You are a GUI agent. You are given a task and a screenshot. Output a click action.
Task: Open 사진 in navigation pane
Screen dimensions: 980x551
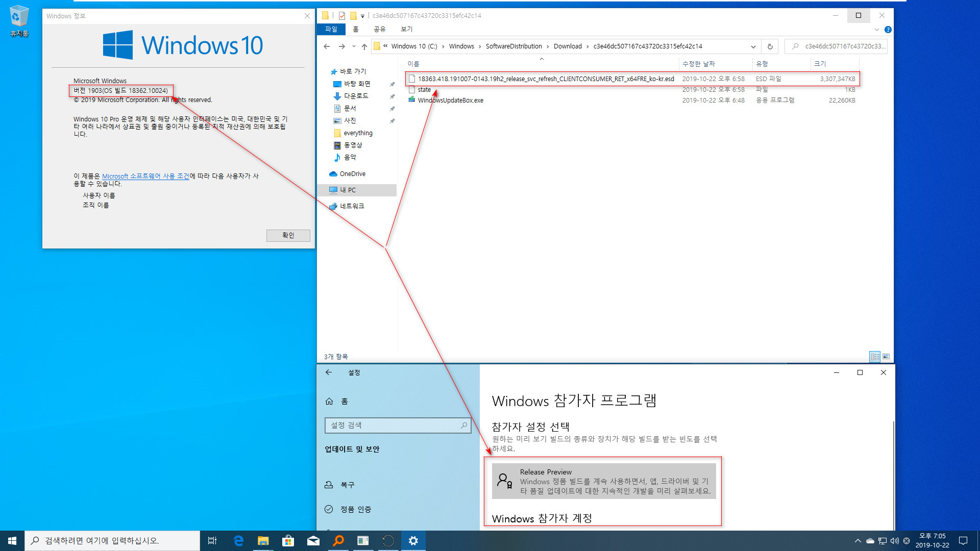(x=350, y=120)
